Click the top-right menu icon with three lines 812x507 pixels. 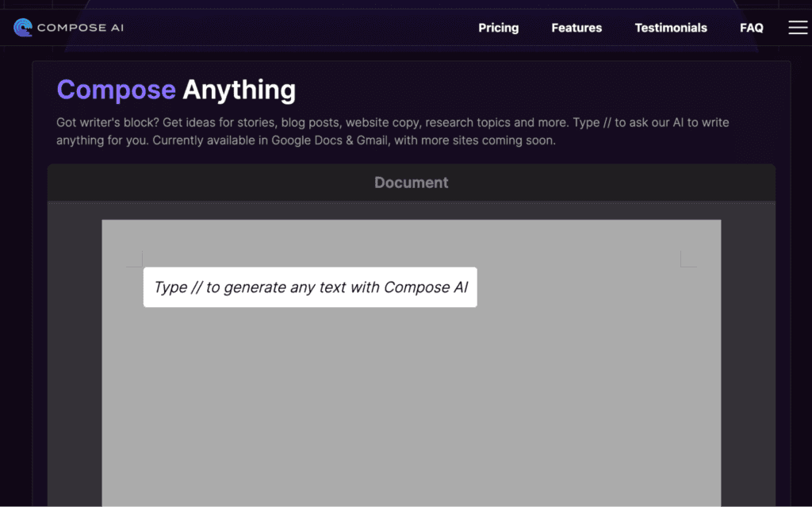798,26
